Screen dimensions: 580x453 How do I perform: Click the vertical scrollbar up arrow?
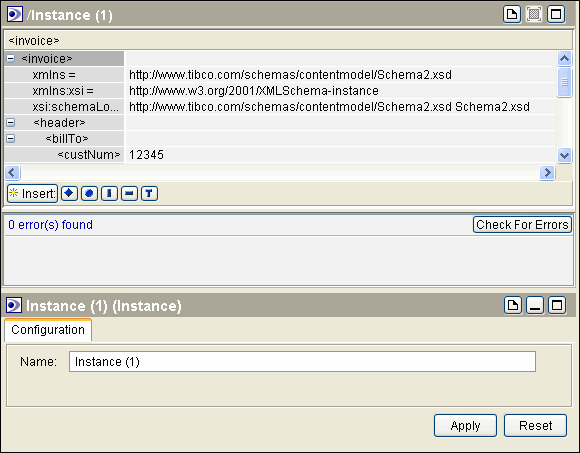pyautogui.click(x=564, y=58)
